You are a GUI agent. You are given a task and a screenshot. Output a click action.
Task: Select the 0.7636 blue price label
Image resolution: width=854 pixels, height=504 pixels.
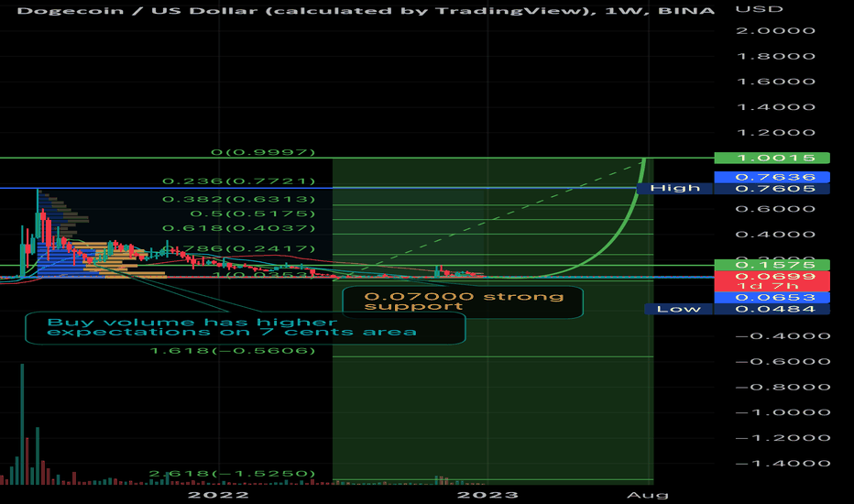pyautogui.click(x=772, y=177)
